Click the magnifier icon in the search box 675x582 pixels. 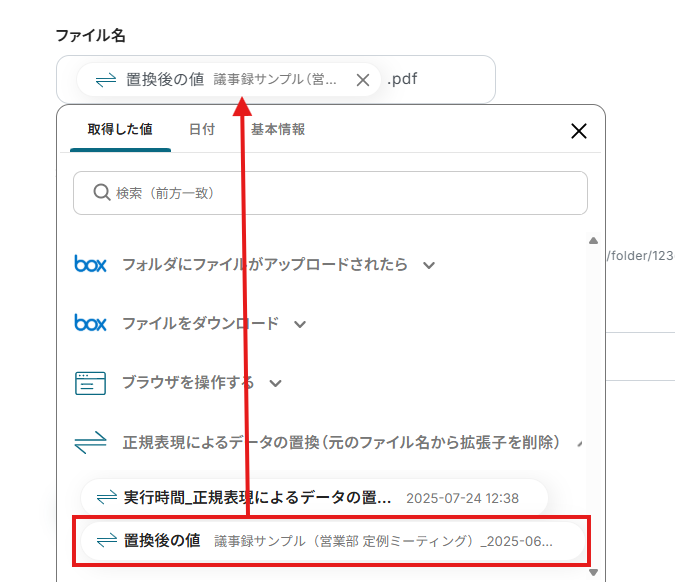click(x=102, y=192)
